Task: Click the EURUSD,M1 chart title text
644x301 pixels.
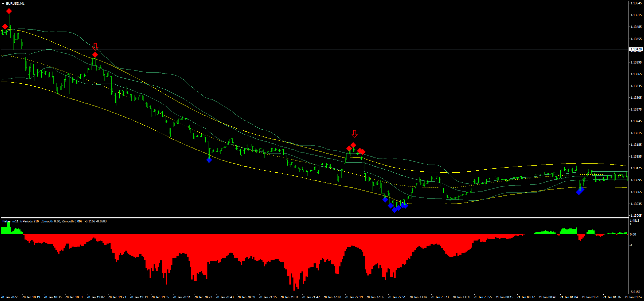Action: (15, 4)
